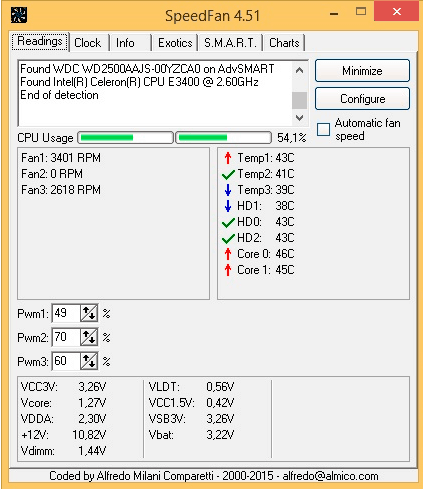Click the Pwm3 spinner arrows

pyautogui.click(x=89, y=361)
